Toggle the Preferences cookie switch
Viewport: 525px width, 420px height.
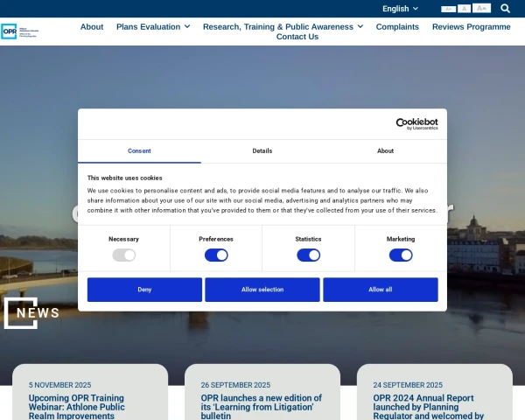pyautogui.click(x=216, y=255)
